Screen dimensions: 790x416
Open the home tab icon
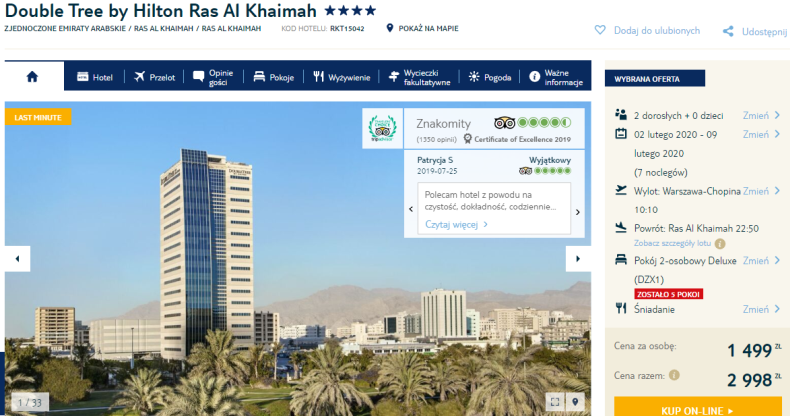click(32, 77)
